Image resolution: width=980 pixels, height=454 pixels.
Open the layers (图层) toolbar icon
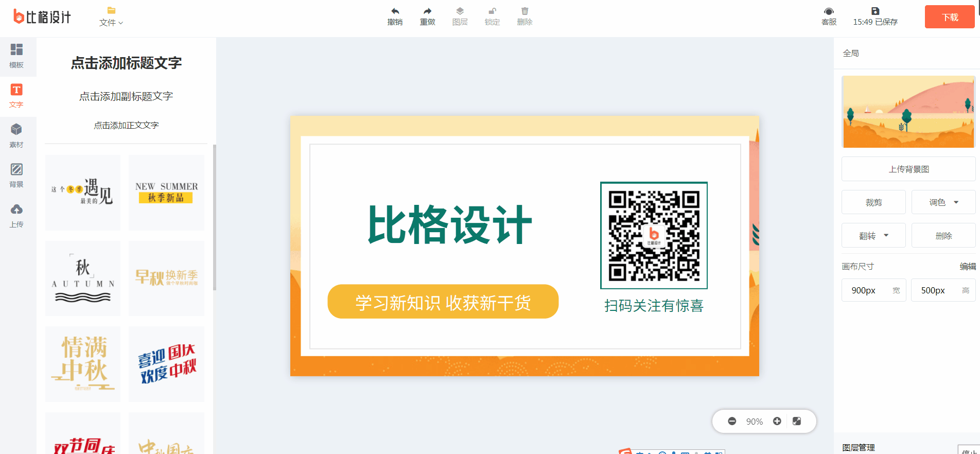(x=460, y=11)
